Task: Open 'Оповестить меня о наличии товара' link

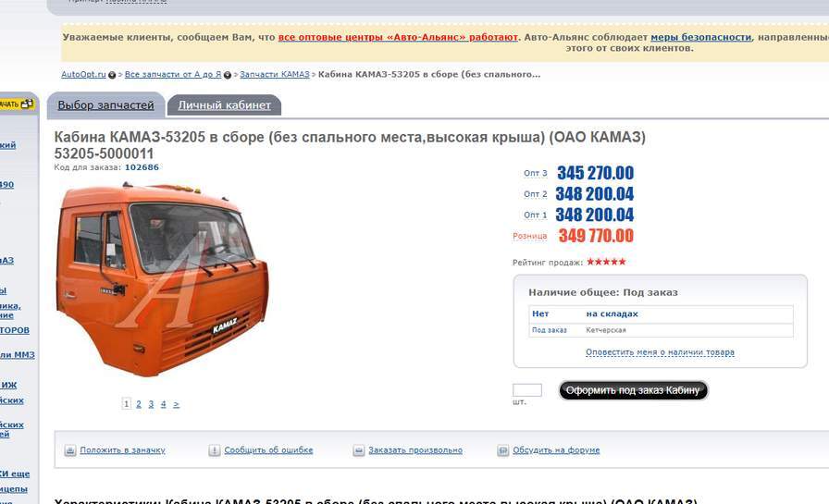Action: click(x=660, y=351)
